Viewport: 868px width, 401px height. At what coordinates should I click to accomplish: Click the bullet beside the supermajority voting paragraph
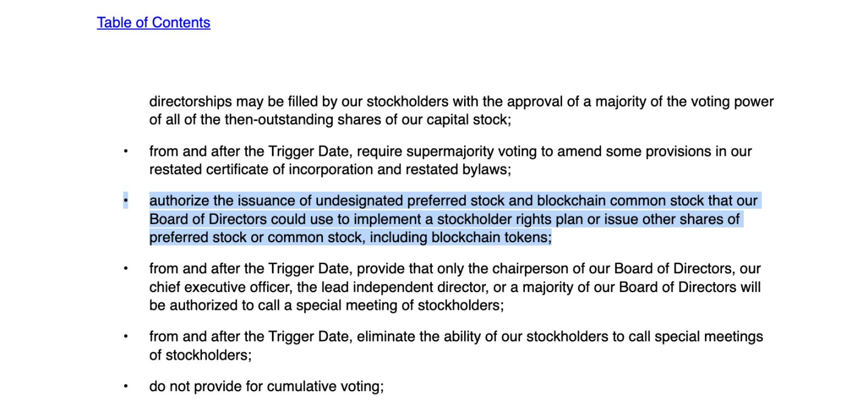[126, 151]
